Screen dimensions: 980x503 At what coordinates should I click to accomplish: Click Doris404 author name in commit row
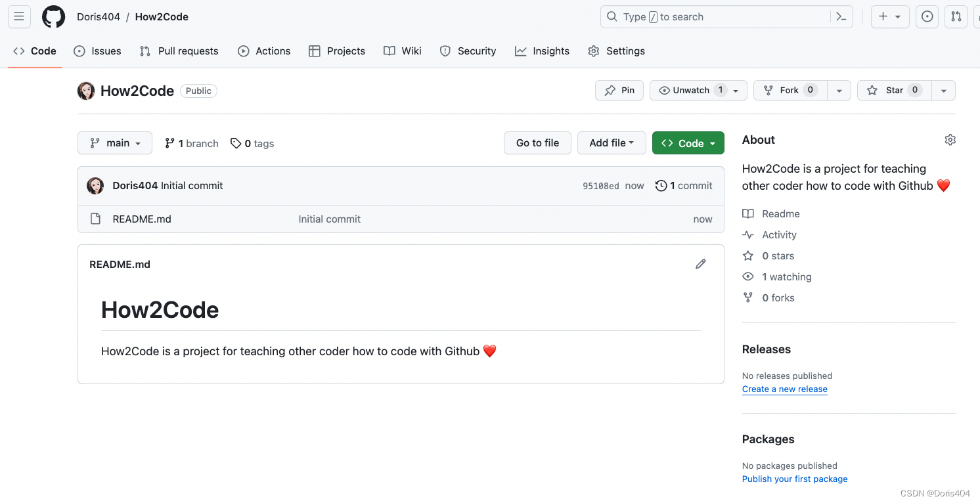click(135, 186)
